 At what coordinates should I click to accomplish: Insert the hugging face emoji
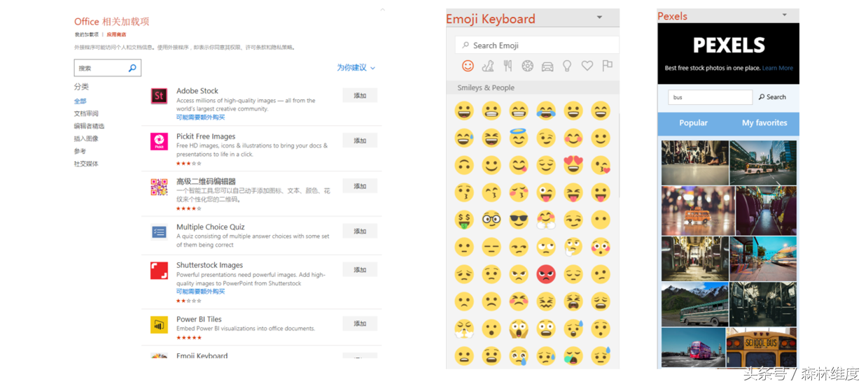click(546, 220)
